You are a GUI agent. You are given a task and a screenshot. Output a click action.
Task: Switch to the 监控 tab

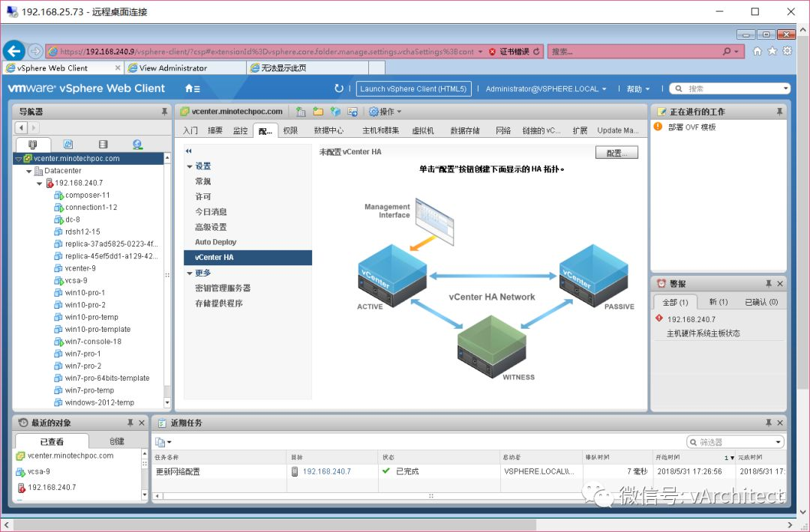pos(240,130)
